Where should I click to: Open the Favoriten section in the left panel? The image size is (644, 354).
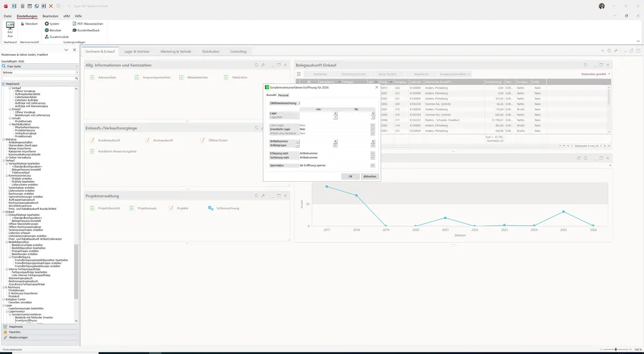[x=39, y=332]
